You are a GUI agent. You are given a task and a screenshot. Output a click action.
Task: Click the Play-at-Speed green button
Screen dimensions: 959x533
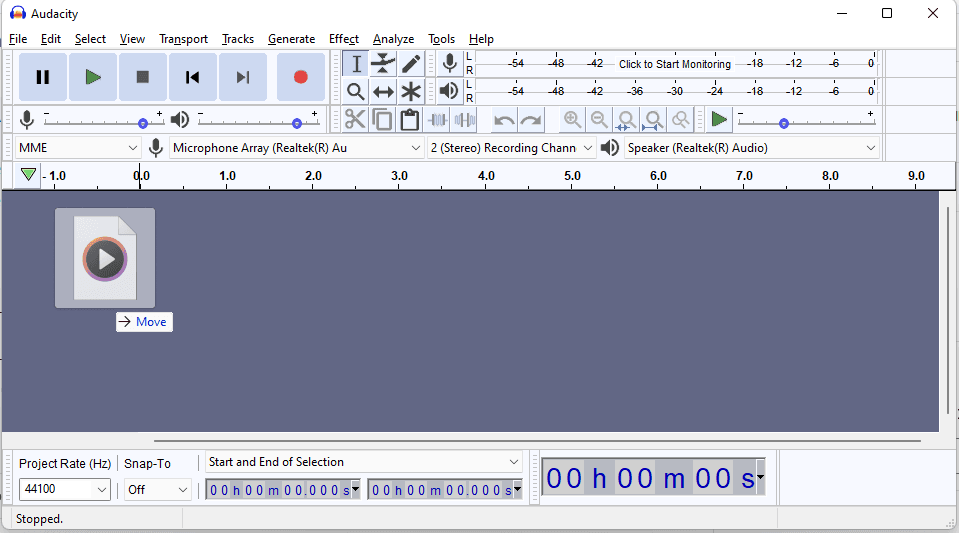(x=719, y=119)
